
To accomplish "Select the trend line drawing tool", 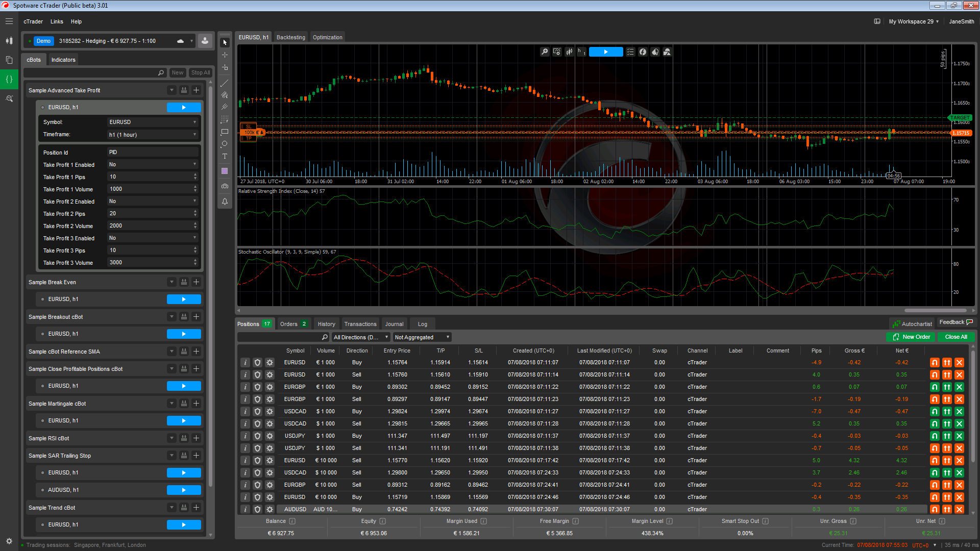I will (225, 83).
